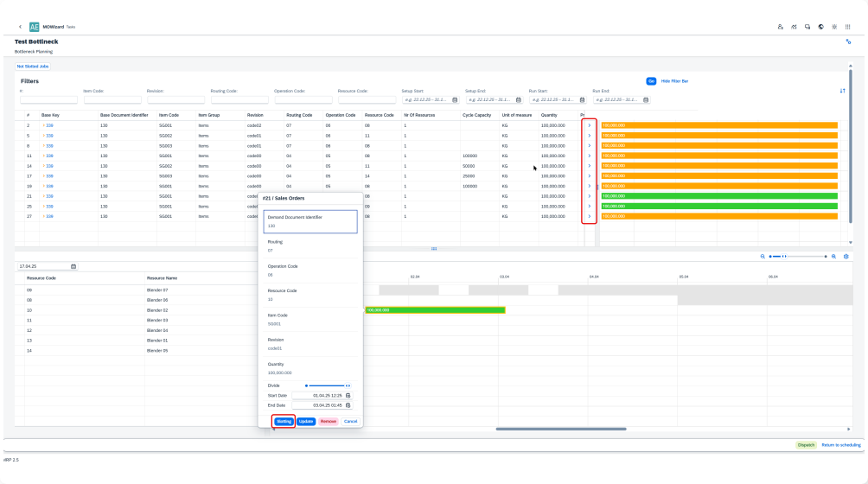Screen dimensions: 868x484
Task: Click the Divide slider in popup
Action: (325, 385)
